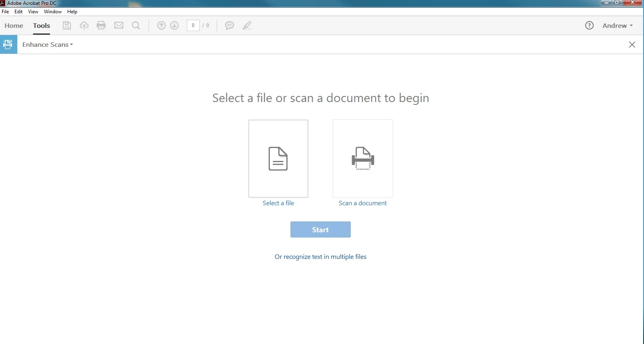Choose the Scan a document scanner tile
Image resolution: width=644 pixels, height=344 pixels.
(363, 158)
